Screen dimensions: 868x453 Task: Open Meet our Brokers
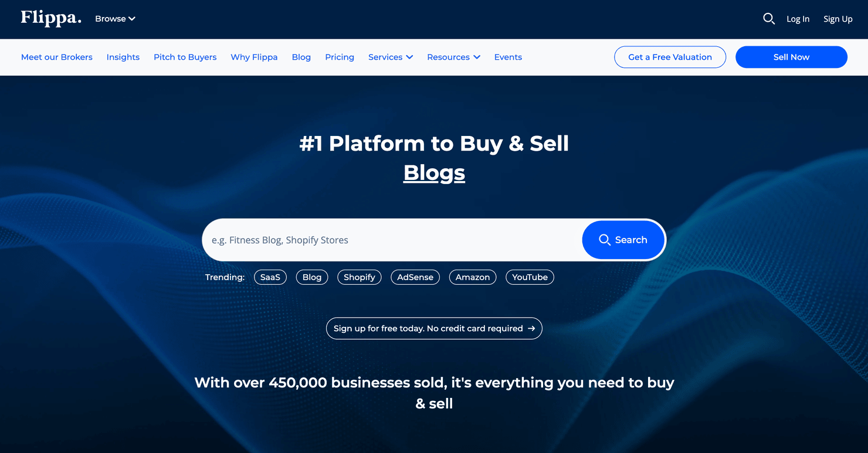(57, 57)
